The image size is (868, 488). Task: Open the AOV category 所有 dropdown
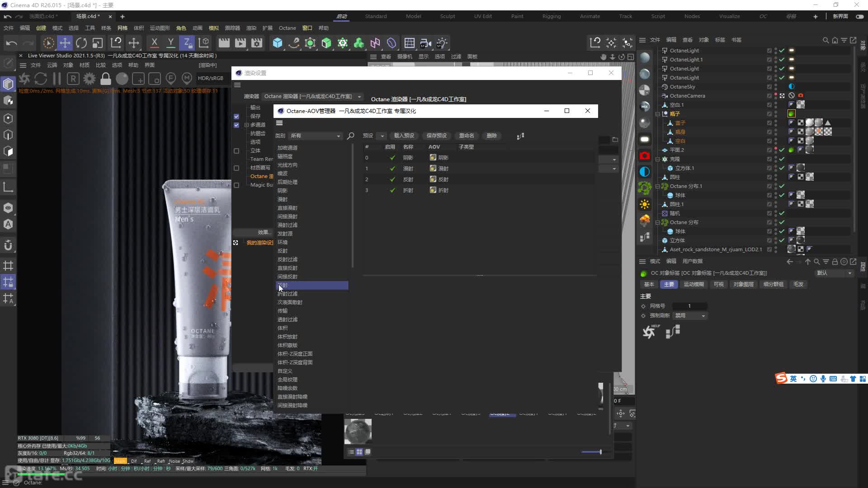316,136
